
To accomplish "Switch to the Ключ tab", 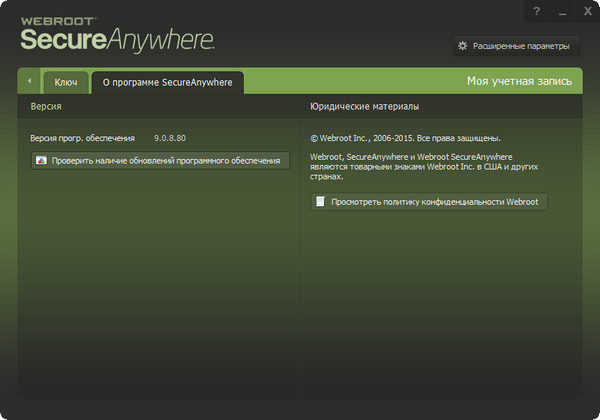I will click(x=66, y=82).
